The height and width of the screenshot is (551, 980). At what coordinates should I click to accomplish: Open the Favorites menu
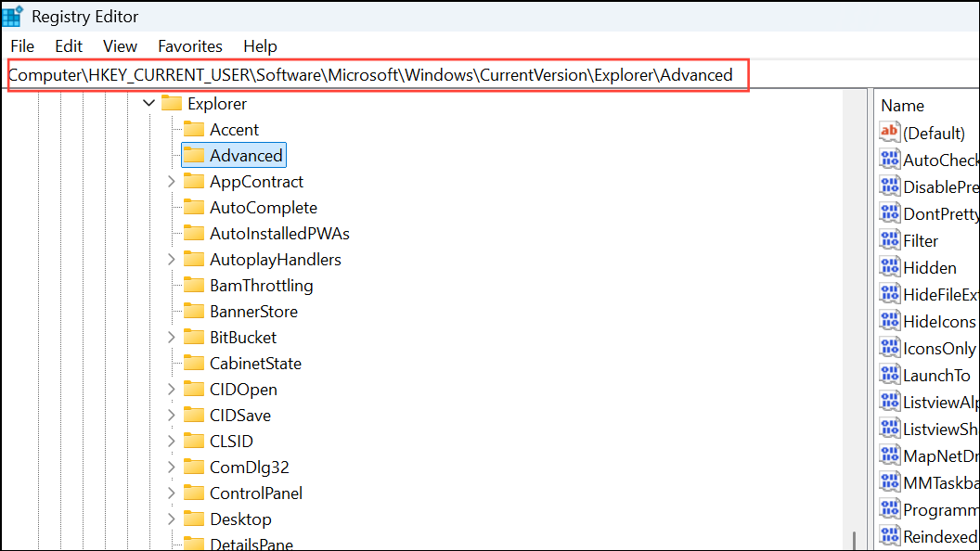click(x=189, y=45)
